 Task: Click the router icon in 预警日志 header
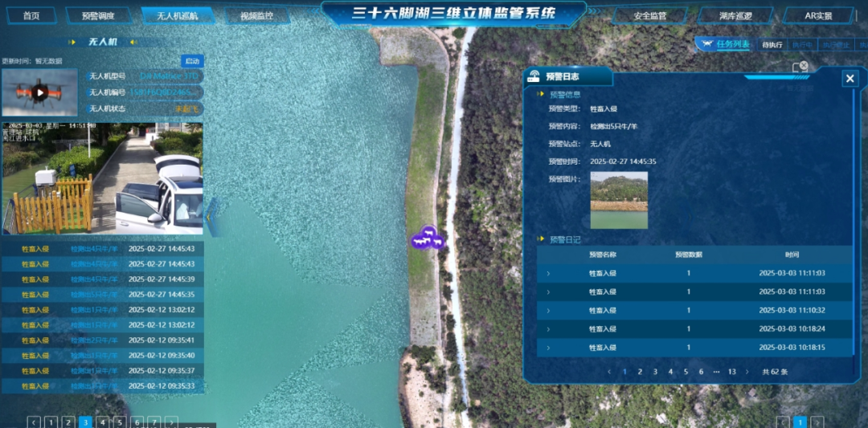point(533,77)
